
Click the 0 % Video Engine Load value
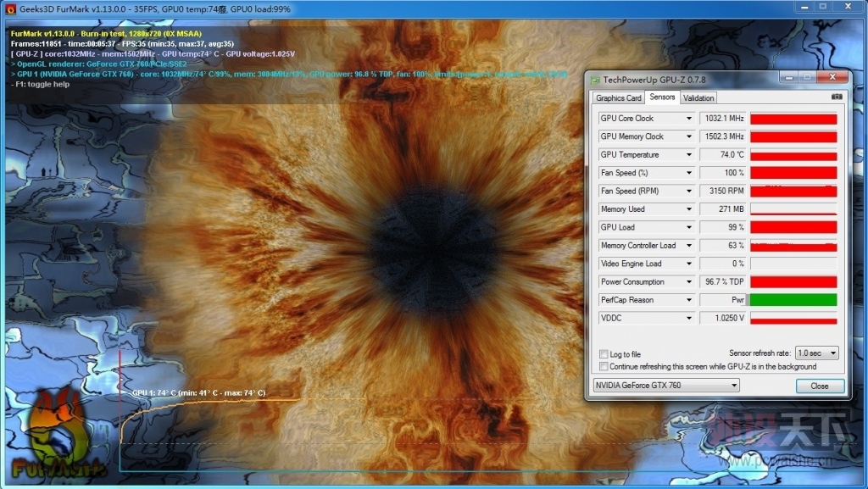coord(723,264)
